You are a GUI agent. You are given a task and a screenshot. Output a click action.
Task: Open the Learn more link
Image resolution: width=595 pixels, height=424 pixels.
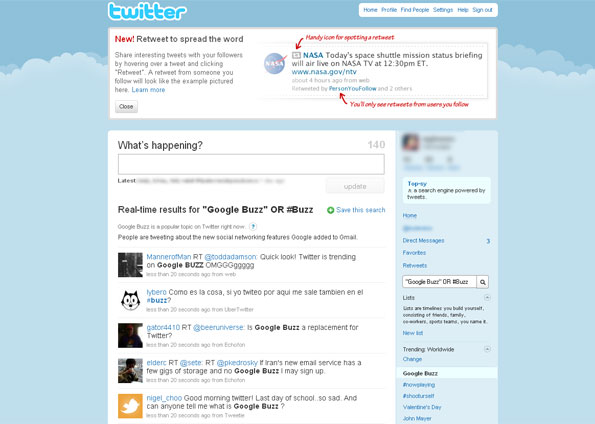click(x=148, y=90)
